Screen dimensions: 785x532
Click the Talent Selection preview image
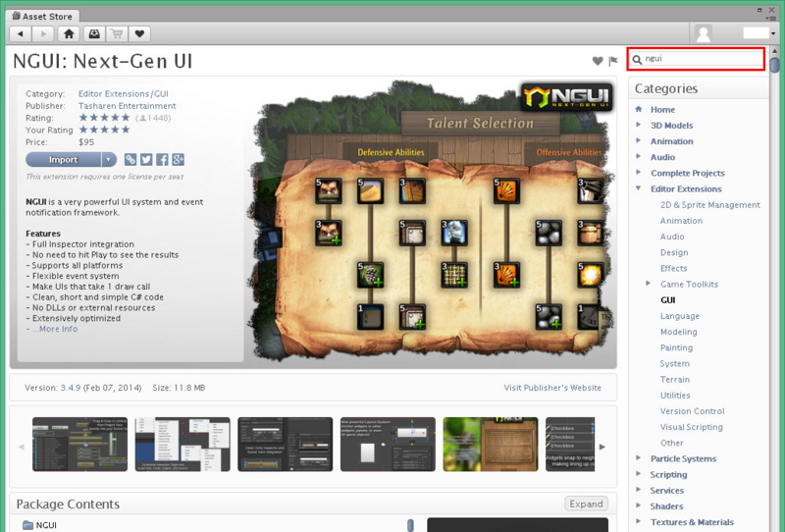[x=431, y=221]
